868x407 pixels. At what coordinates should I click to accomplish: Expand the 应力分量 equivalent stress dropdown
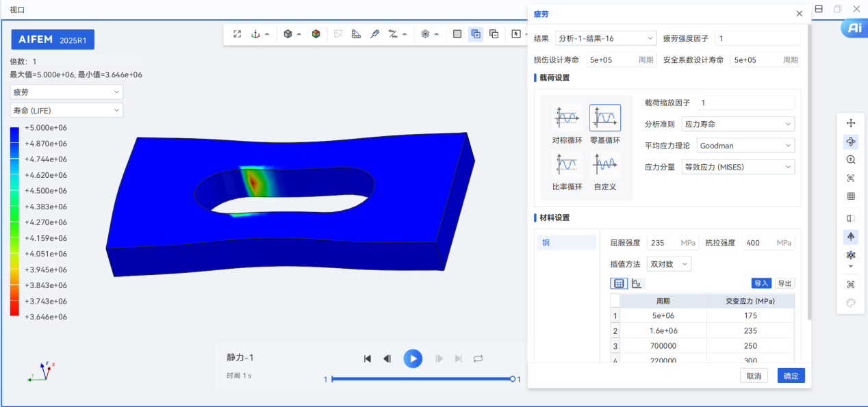click(x=738, y=167)
